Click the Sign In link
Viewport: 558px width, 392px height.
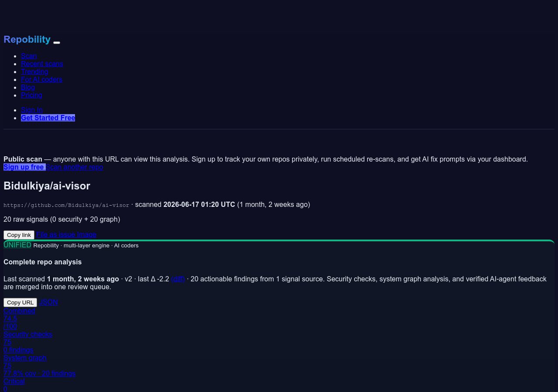tap(32, 110)
